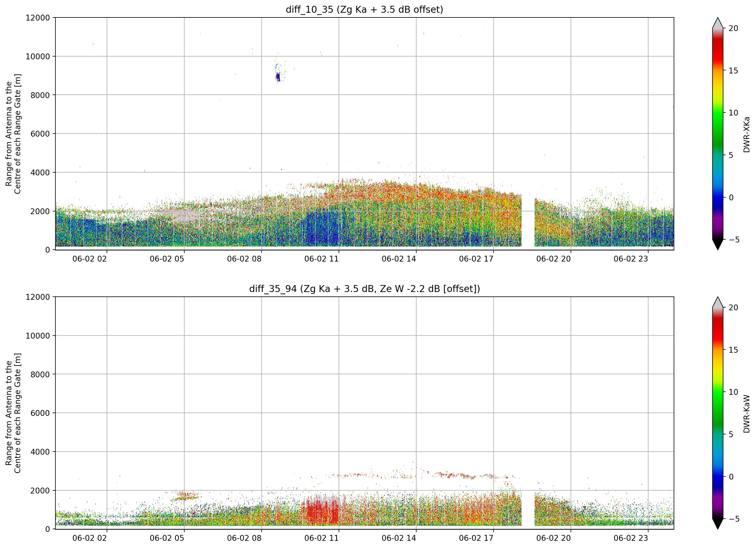The width and height of the screenshot is (756, 548).
Task: Click the 2000 tick on bottom plot
Action: pos(40,490)
